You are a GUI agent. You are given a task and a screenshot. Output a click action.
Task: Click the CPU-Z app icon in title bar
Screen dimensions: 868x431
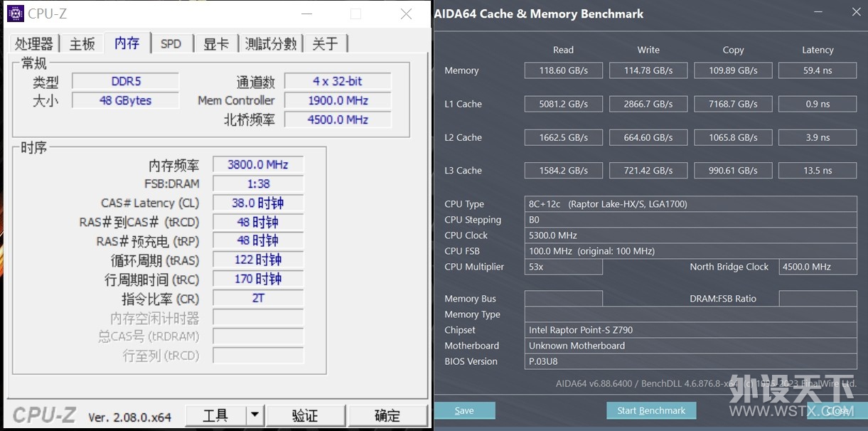[x=16, y=14]
